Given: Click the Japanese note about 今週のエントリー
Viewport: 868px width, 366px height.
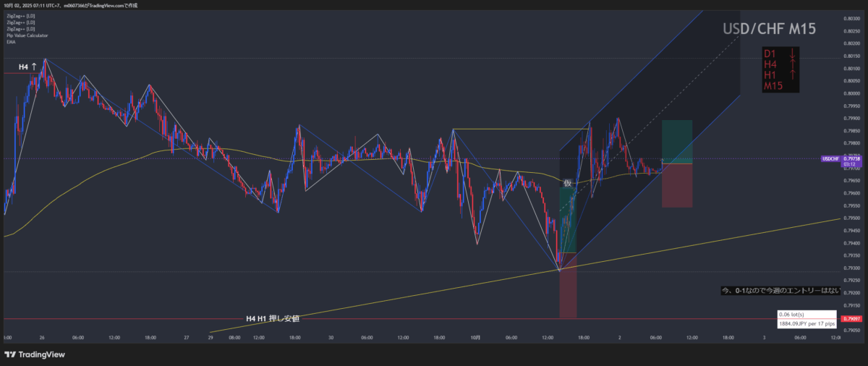Looking at the screenshot, I should tap(780, 290).
